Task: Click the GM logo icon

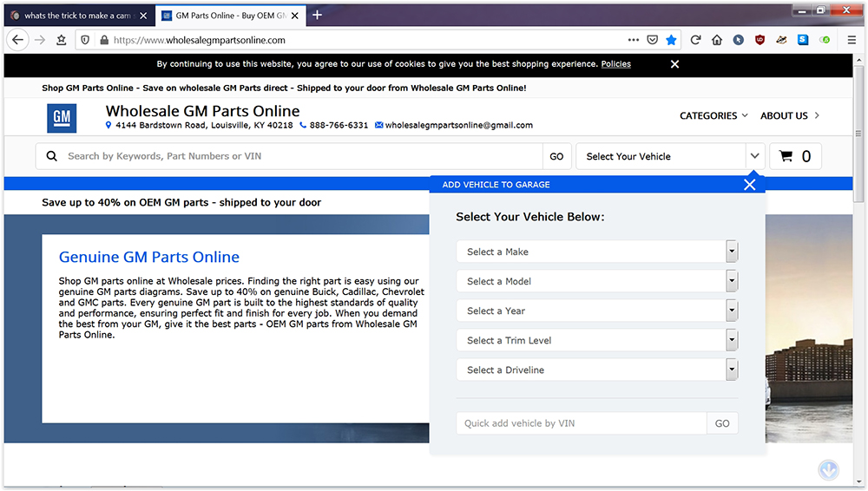Action: click(62, 118)
